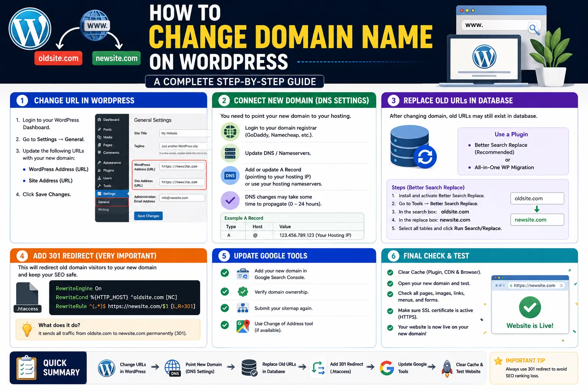Click the star icon beside IMPORTANT TIP
Screen dimensions: 588x392
click(x=498, y=361)
